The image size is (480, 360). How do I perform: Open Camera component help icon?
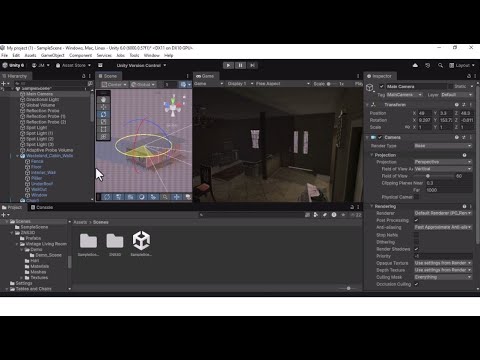[x=457, y=137]
